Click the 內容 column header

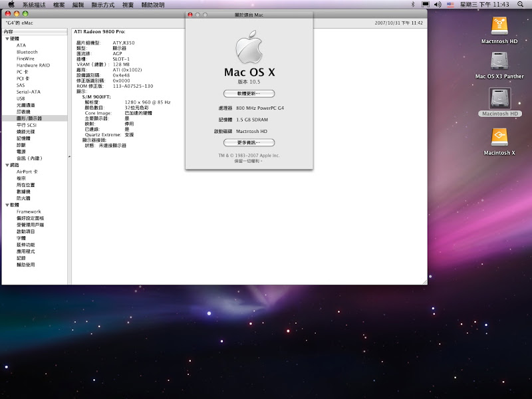coord(35,31)
